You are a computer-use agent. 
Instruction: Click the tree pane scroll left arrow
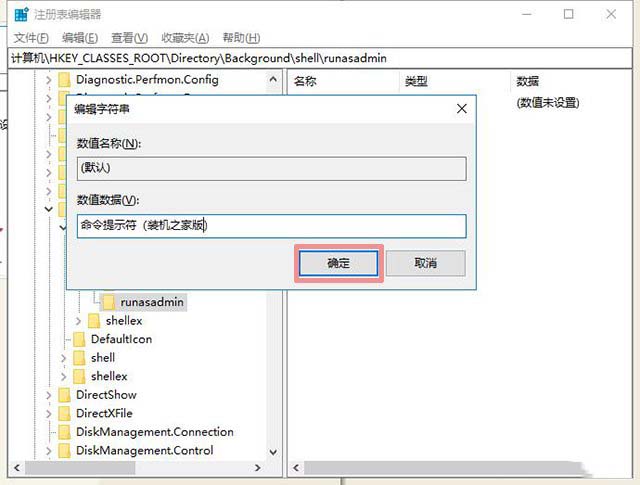click(x=17, y=468)
